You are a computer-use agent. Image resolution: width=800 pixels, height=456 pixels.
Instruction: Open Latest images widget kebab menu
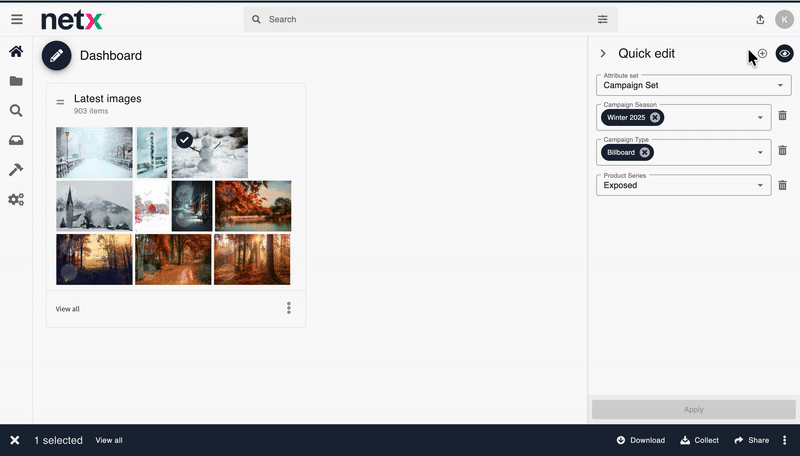(x=289, y=308)
